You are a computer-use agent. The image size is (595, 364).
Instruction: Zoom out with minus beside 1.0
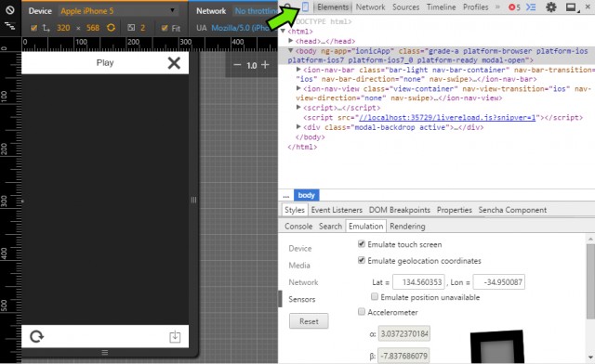point(237,65)
